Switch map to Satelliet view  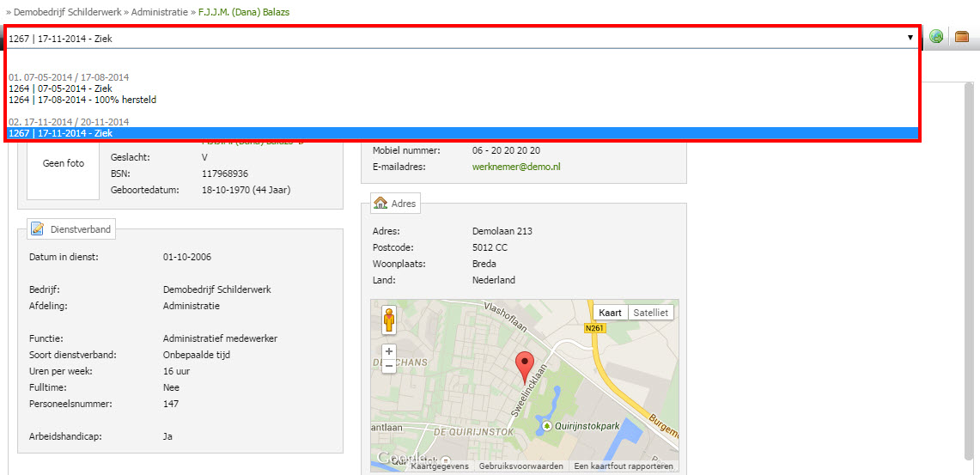(x=651, y=313)
